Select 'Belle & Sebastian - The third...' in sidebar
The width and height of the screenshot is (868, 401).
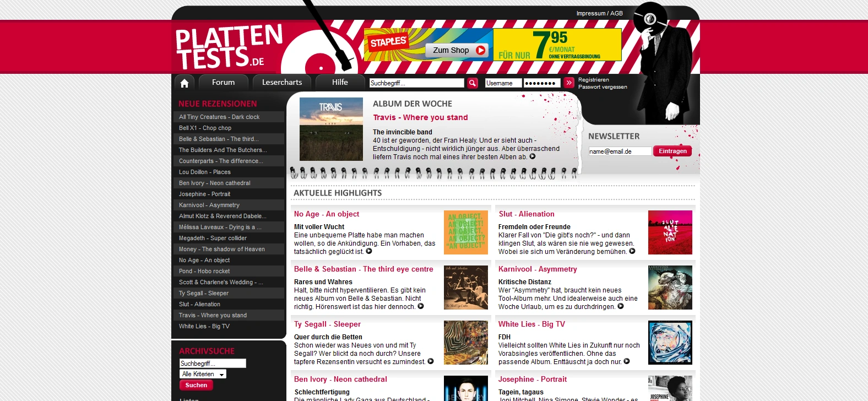tap(229, 139)
